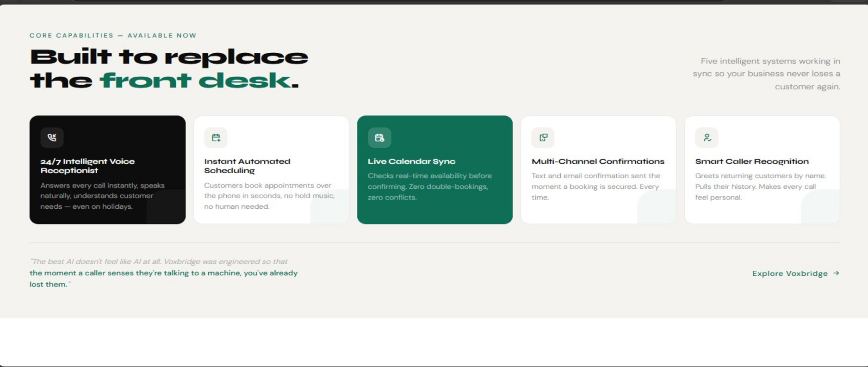
Task: Click the Multi-Channel Confirmations devices icon
Action: [x=543, y=137]
